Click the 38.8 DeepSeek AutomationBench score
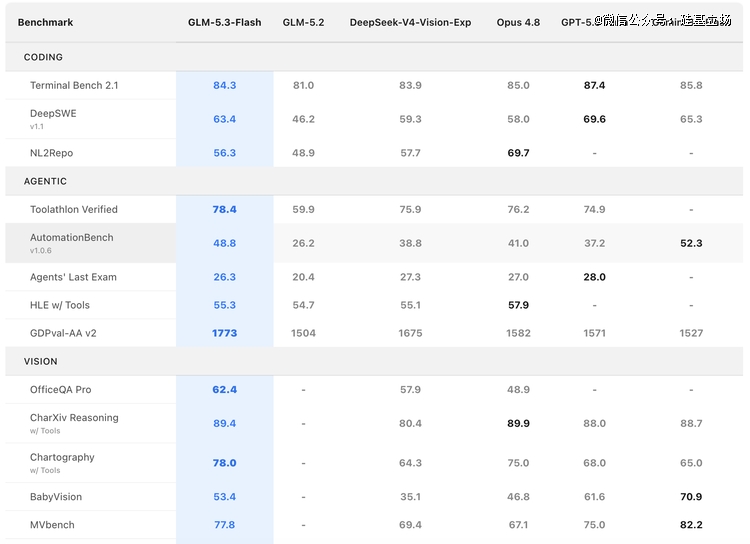Viewport: 750px width, 544px height. click(x=410, y=243)
